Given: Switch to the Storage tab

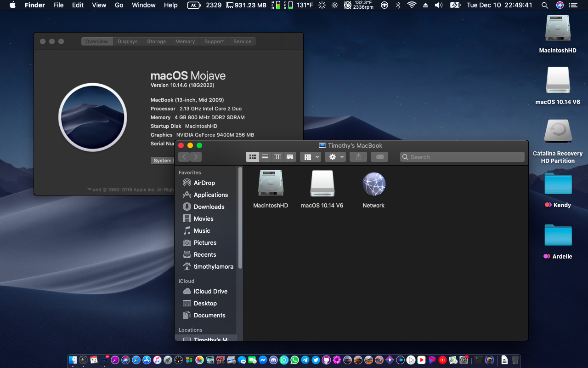Looking at the screenshot, I should coord(156,41).
